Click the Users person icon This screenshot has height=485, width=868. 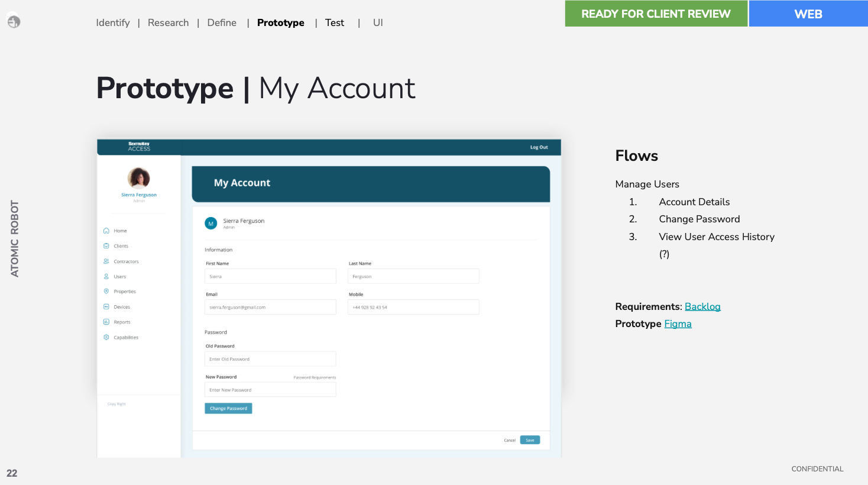click(x=106, y=276)
